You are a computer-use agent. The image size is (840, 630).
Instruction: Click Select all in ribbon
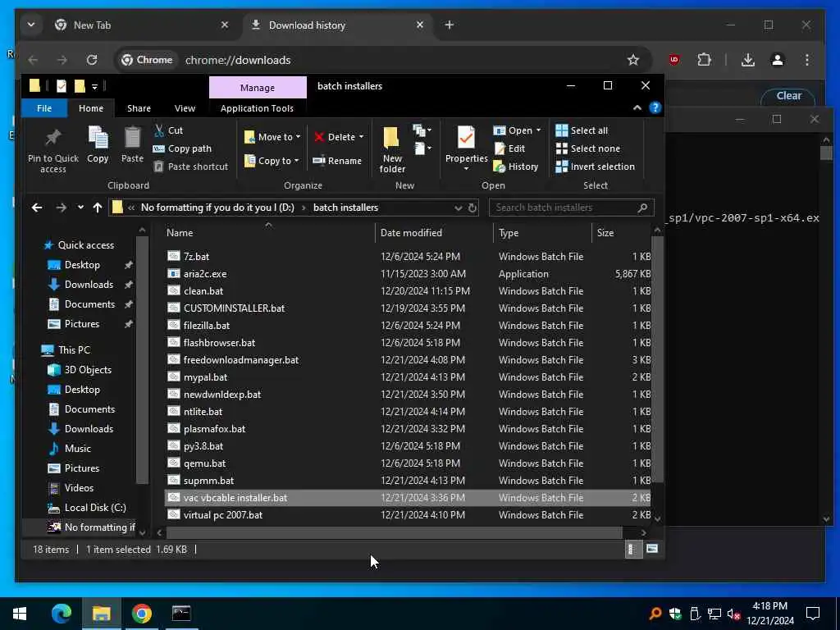(x=582, y=130)
